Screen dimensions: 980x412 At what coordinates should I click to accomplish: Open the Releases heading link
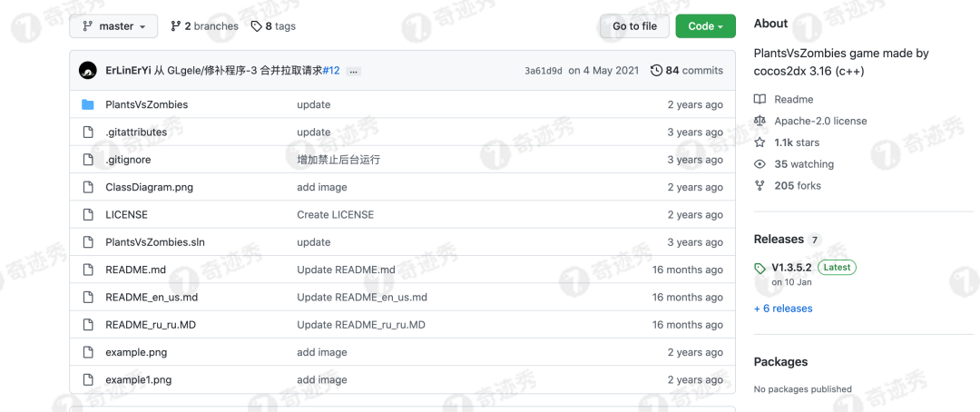[779, 240]
